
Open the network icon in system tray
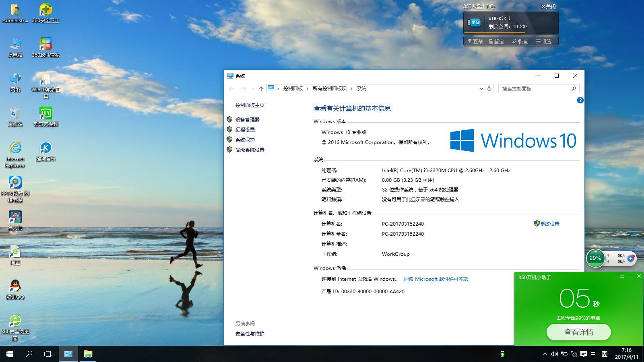tap(574, 354)
